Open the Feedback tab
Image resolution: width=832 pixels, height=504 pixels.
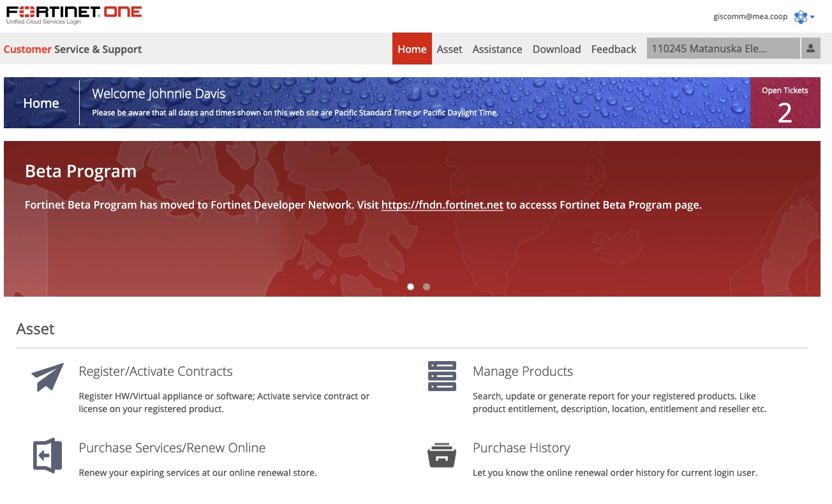tap(613, 48)
